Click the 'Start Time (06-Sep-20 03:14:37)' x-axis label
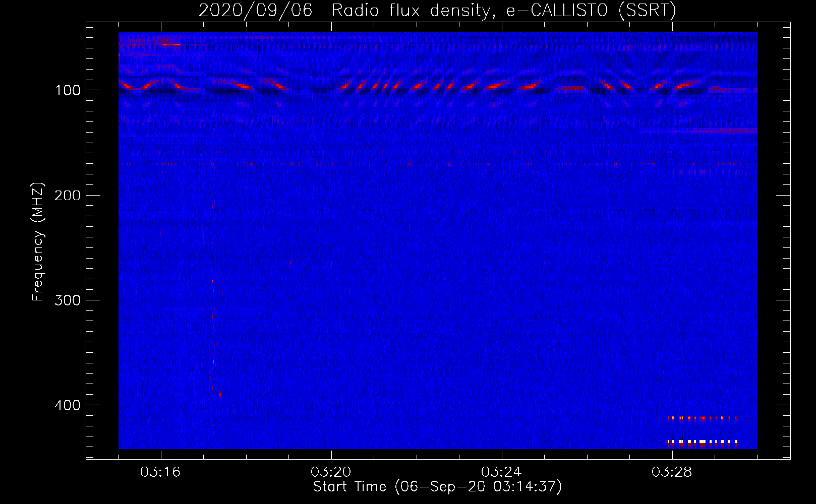This screenshot has height=504, width=816. (x=437, y=487)
